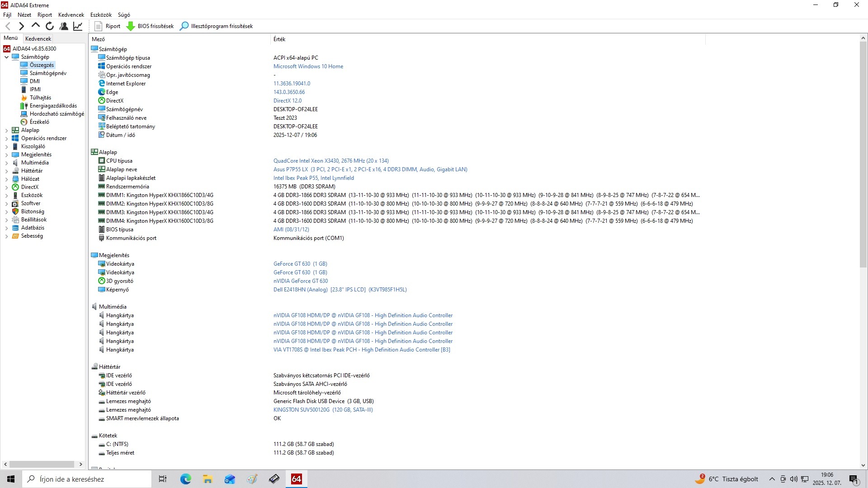Open AIDA64 icon in taskbar
868x488 pixels.
pyautogui.click(x=296, y=479)
